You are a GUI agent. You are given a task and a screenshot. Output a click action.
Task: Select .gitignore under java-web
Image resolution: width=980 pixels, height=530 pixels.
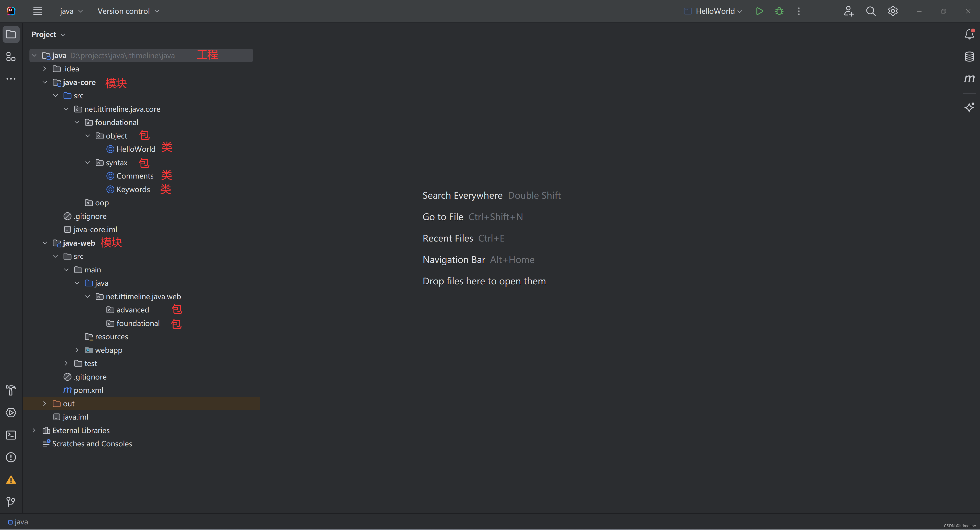85,377
